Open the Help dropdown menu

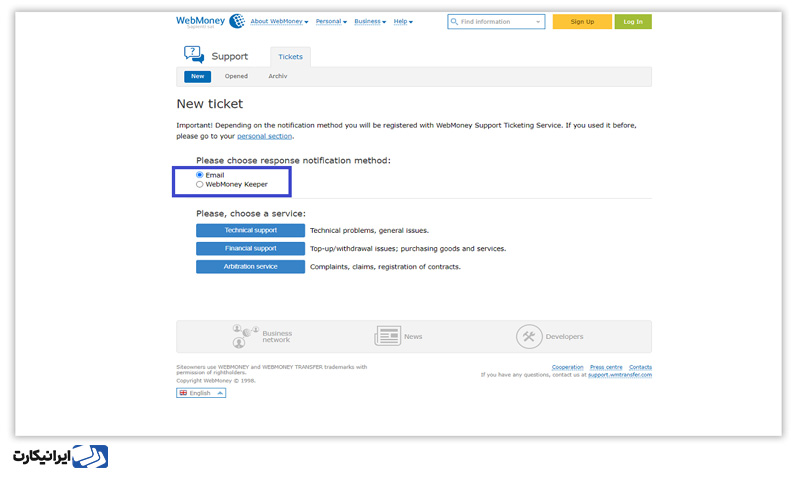403,21
